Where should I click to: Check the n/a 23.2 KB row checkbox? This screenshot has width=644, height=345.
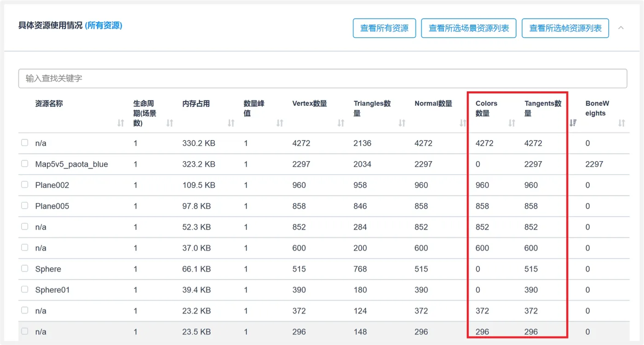click(x=25, y=310)
